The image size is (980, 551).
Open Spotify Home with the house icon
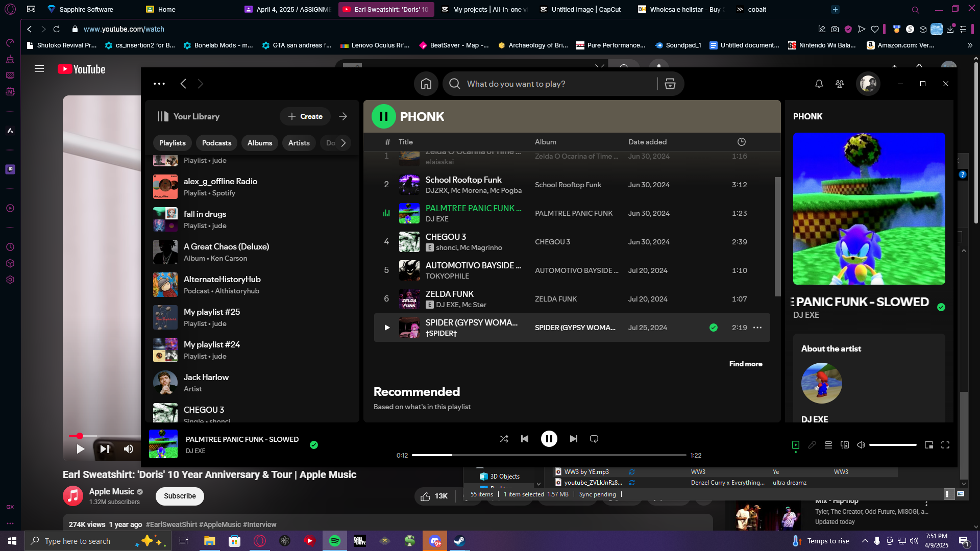coord(426,84)
